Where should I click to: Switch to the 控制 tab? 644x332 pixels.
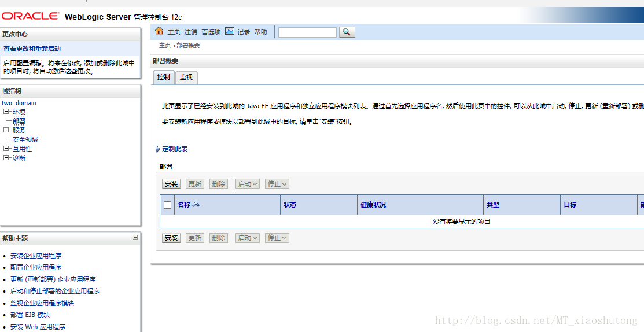point(164,77)
